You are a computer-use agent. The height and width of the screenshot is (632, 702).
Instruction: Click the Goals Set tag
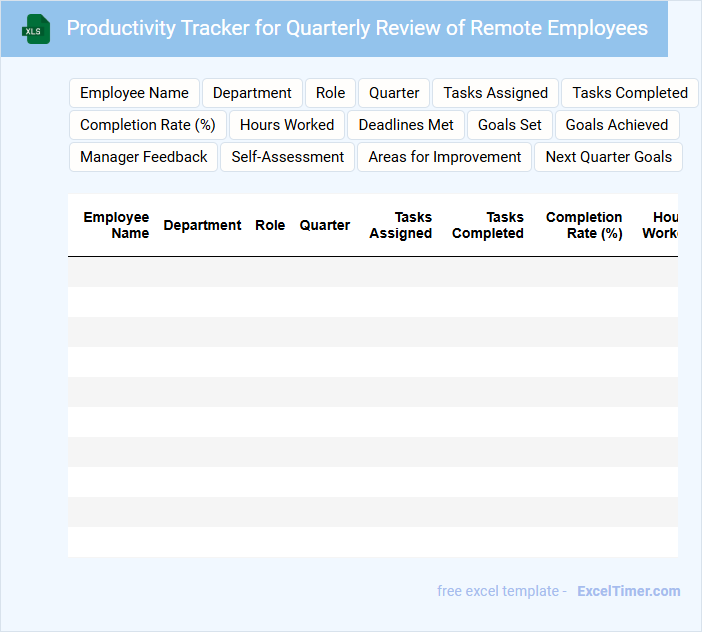[509, 125]
